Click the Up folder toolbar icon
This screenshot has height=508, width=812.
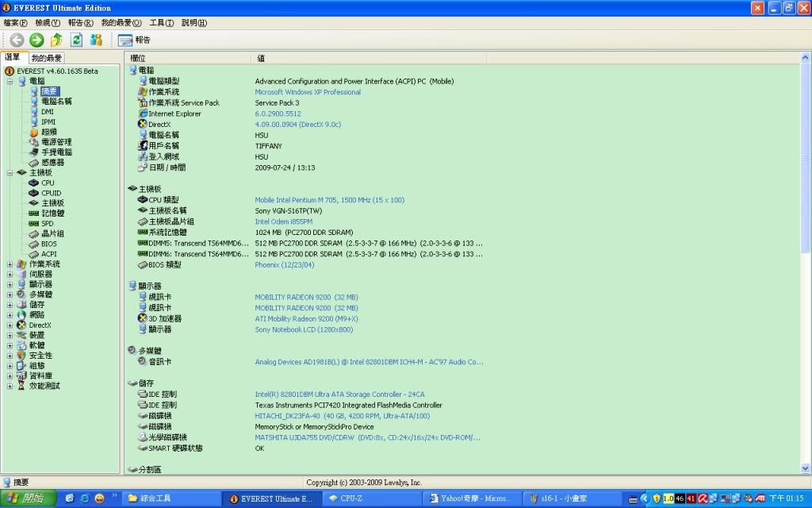[56, 40]
